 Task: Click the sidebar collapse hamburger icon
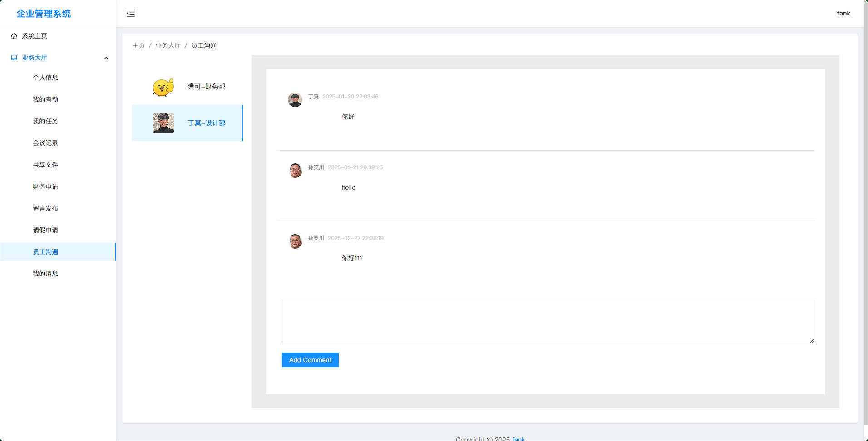(x=131, y=13)
